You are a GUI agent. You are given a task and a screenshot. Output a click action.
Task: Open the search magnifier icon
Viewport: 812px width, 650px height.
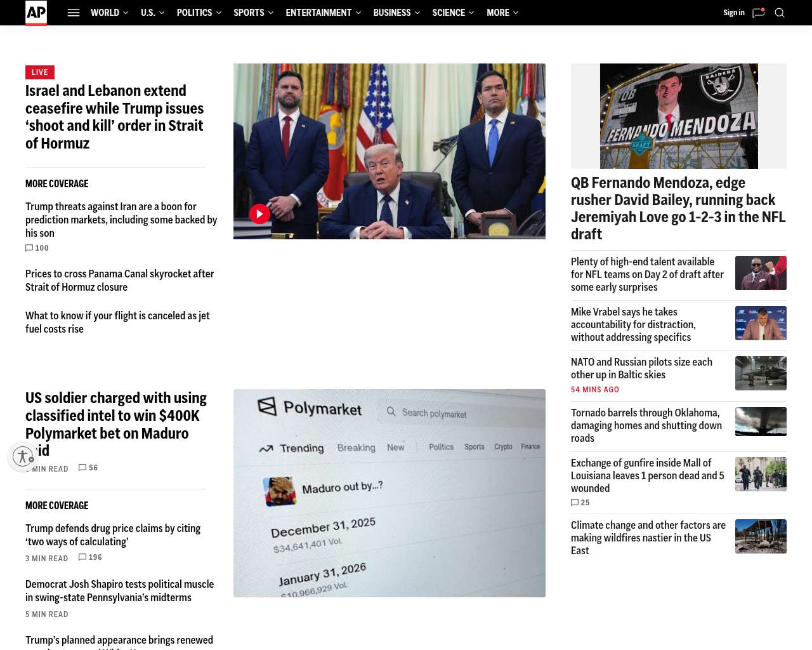780,13
